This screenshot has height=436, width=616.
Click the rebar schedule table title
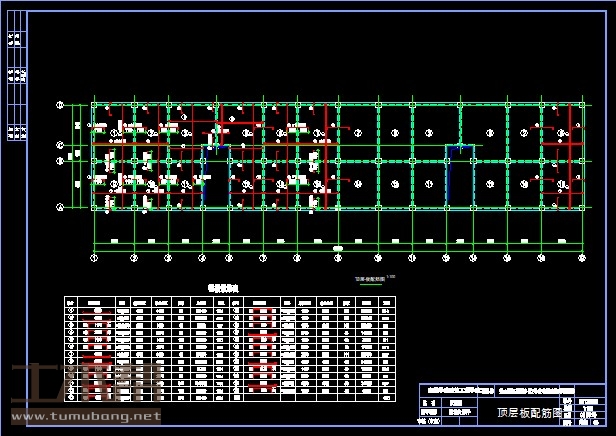click(226, 286)
